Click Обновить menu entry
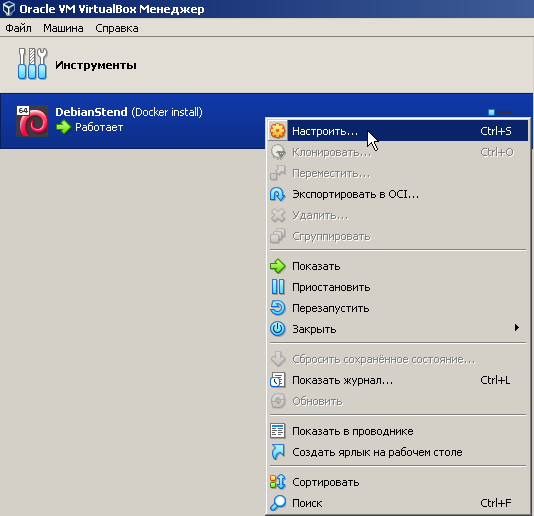This screenshot has height=516, width=534. (x=397, y=401)
